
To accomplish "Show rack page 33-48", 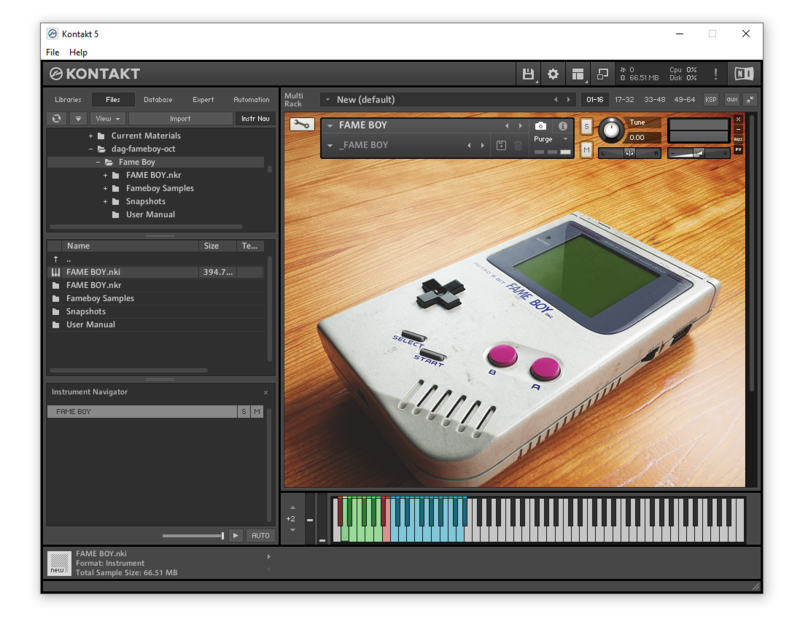I will (655, 100).
